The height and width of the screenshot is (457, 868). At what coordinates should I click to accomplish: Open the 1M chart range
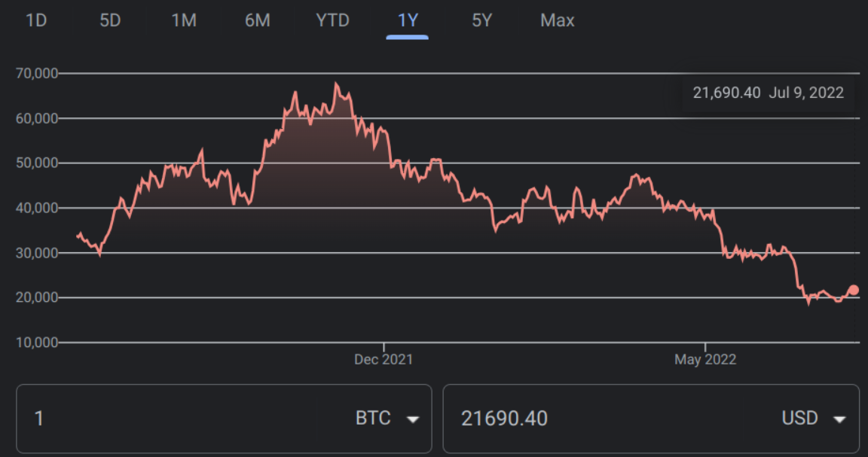(184, 20)
